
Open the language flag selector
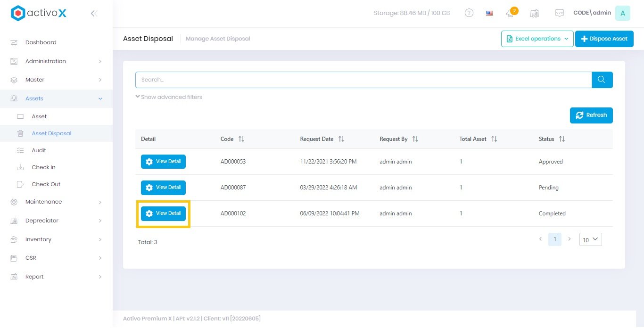pos(489,13)
